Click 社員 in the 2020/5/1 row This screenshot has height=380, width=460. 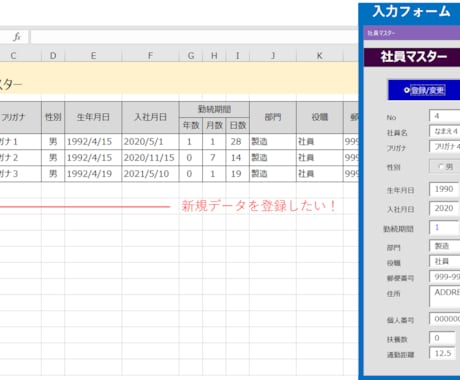click(x=319, y=142)
